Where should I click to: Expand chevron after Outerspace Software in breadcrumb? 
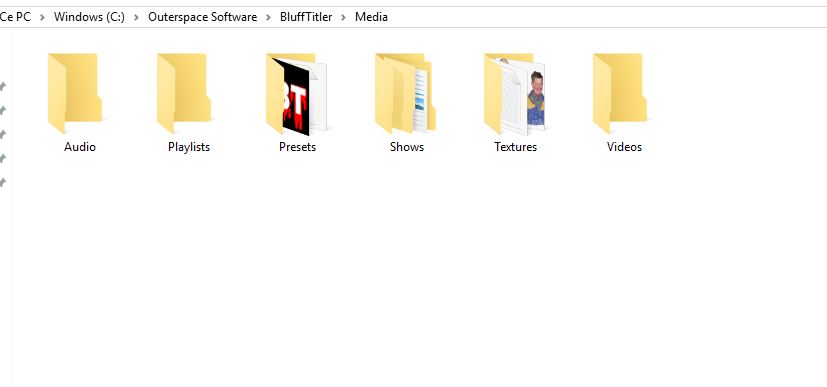coord(268,17)
